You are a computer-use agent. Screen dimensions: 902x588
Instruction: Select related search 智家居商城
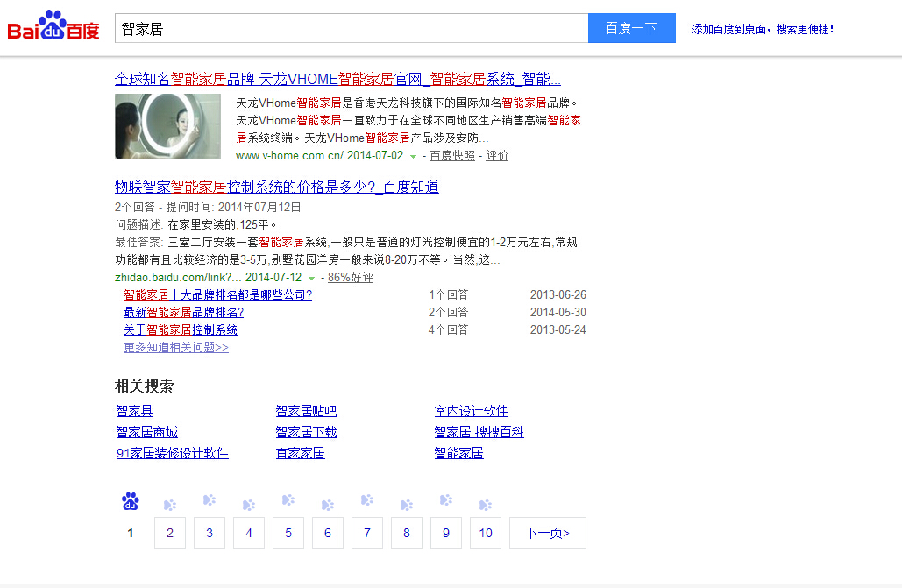tap(146, 431)
